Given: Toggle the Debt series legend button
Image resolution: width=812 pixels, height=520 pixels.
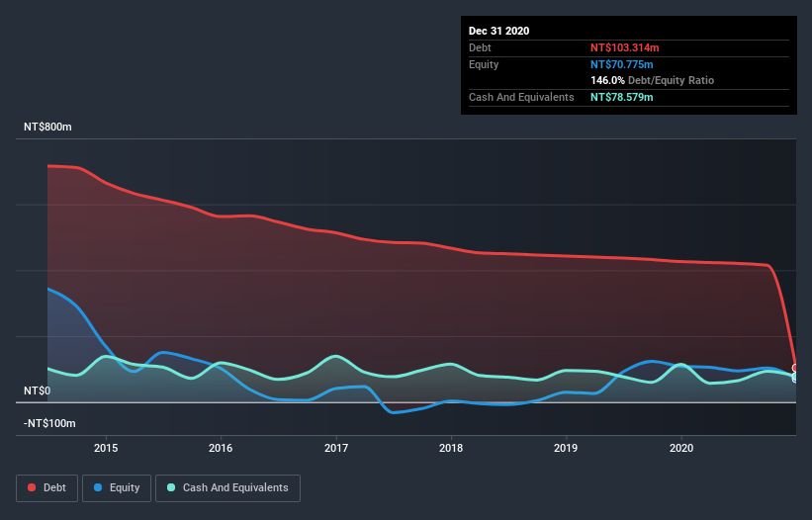Looking at the screenshot, I should (46, 488).
